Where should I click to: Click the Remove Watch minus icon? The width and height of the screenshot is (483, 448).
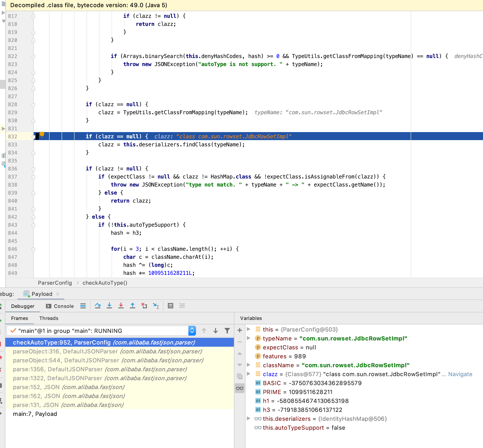(x=239, y=342)
